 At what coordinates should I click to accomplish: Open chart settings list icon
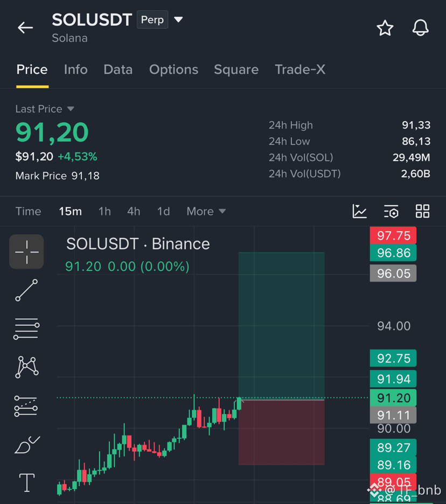click(x=391, y=212)
